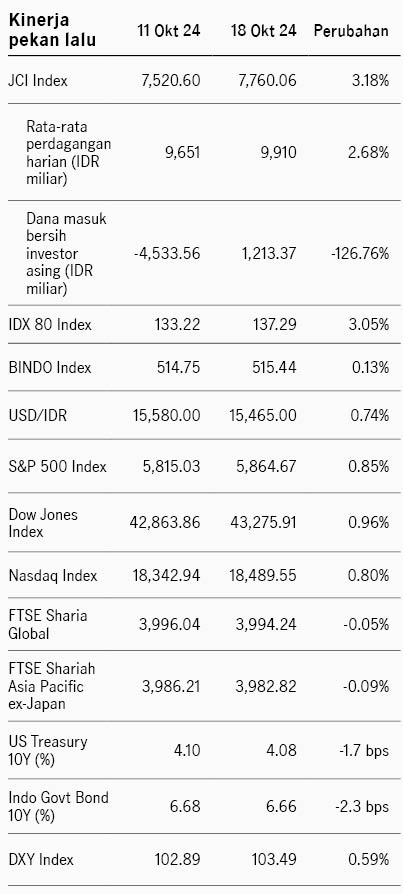Click the -126.76% change value

tap(361, 253)
